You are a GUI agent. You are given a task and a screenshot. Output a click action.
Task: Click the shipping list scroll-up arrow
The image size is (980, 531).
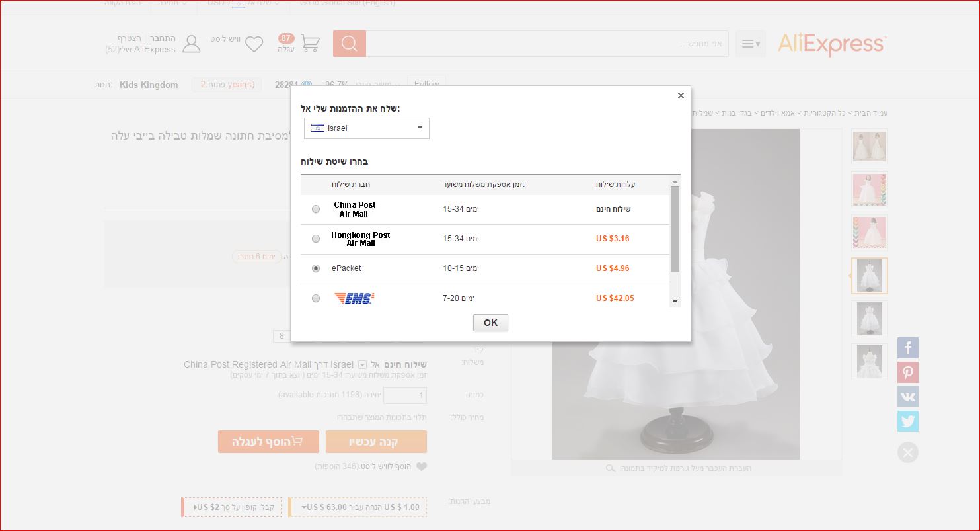675,181
